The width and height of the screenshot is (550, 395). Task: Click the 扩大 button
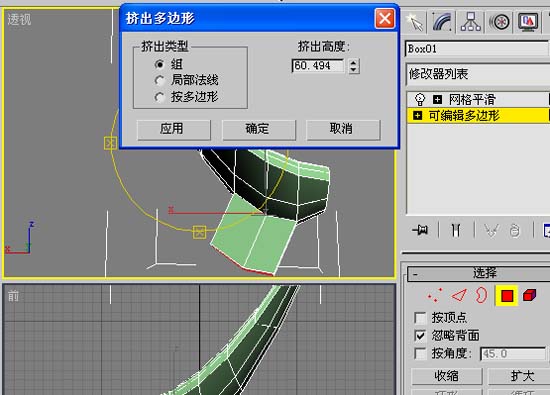coord(521,376)
